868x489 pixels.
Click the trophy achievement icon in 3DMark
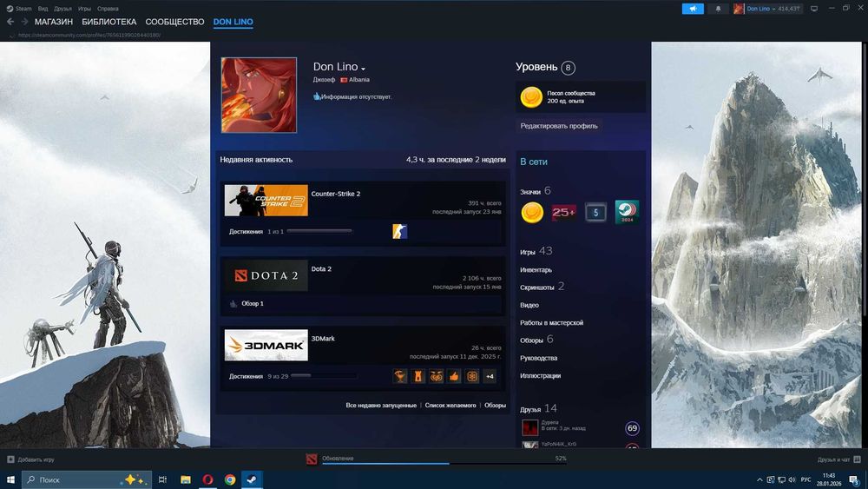pos(400,376)
